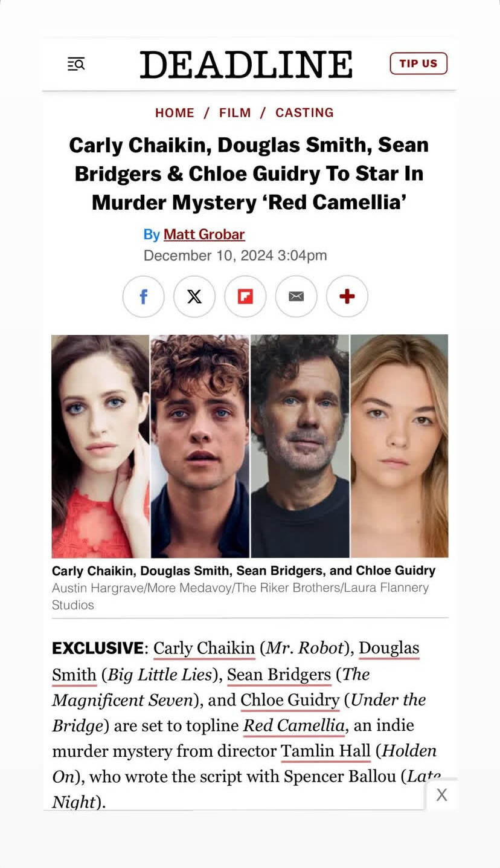
Task: Go to Home breadcrumb
Action: pyautogui.click(x=175, y=112)
